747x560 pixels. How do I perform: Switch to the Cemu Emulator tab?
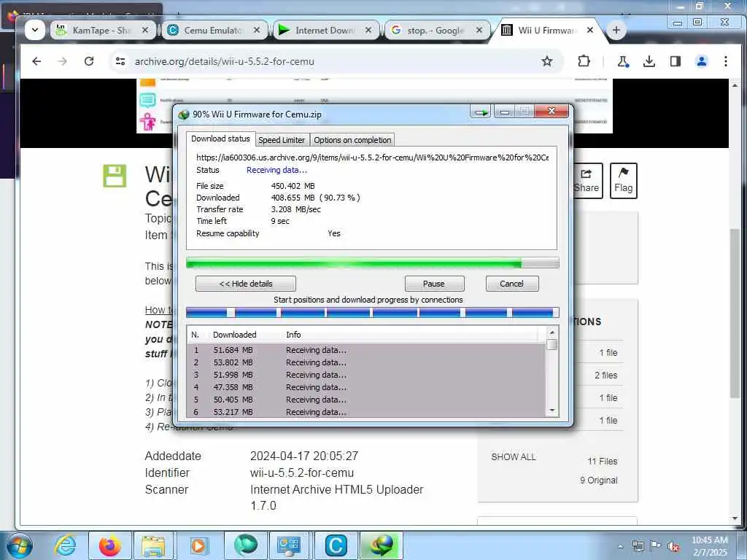point(214,30)
